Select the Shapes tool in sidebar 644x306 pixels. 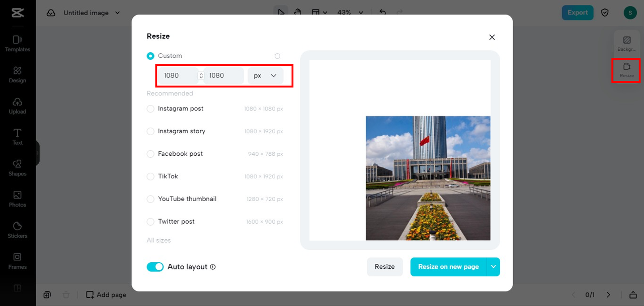(x=18, y=168)
